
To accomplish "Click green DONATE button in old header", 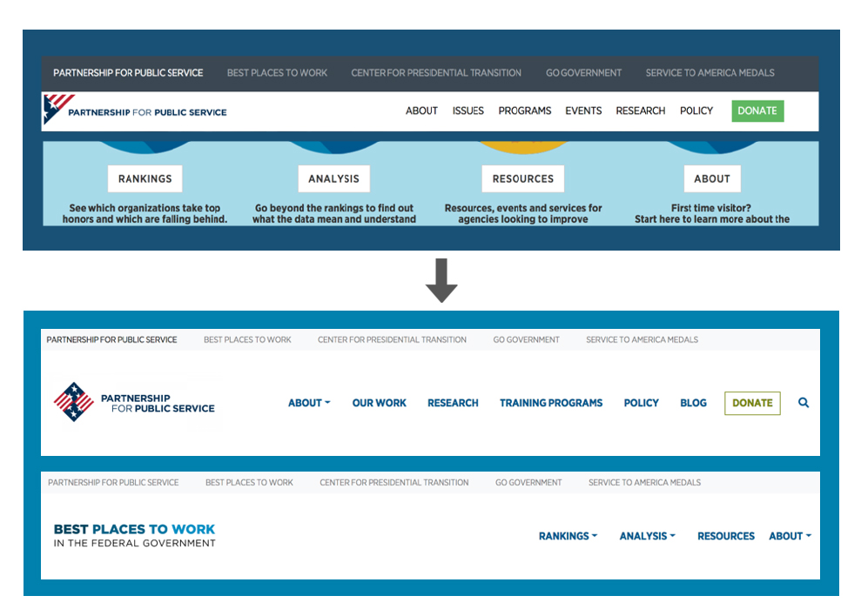I will [x=757, y=110].
